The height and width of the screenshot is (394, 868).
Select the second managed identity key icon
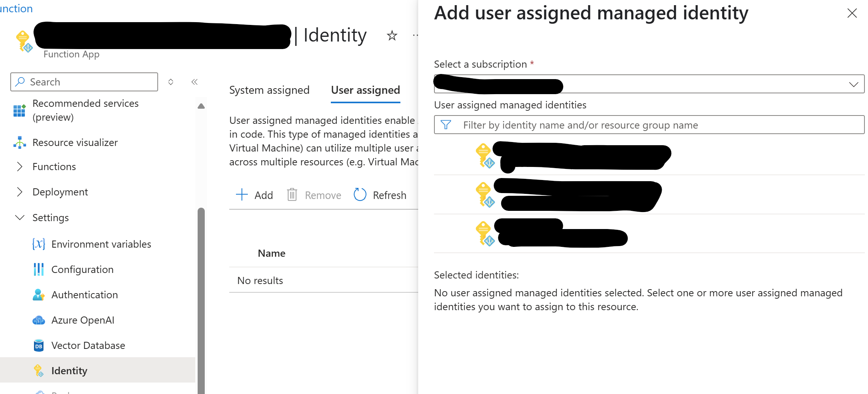pyautogui.click(x=485, y=195)
